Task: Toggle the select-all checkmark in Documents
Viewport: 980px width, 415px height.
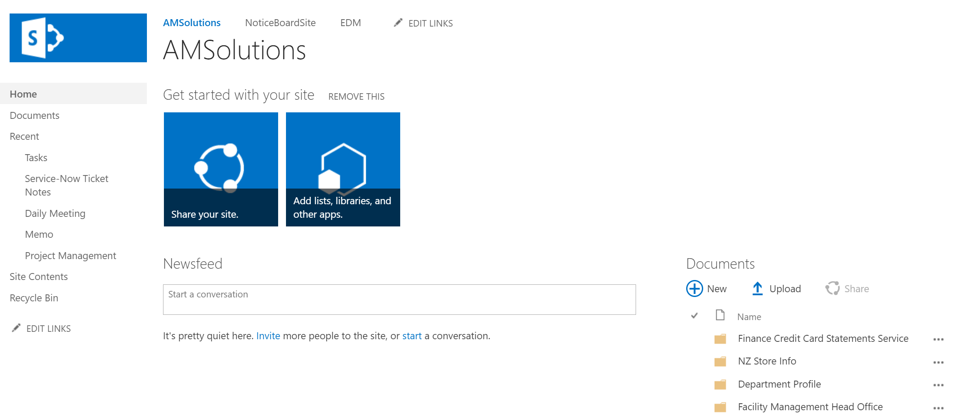Action: pyautogui.click(x=694, y=316)
